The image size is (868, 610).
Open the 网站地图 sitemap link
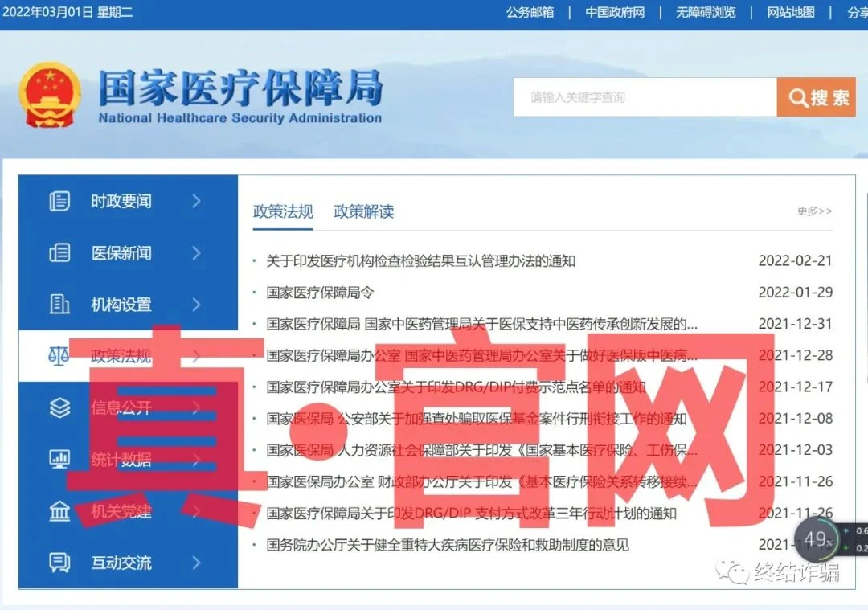point(791,12)
